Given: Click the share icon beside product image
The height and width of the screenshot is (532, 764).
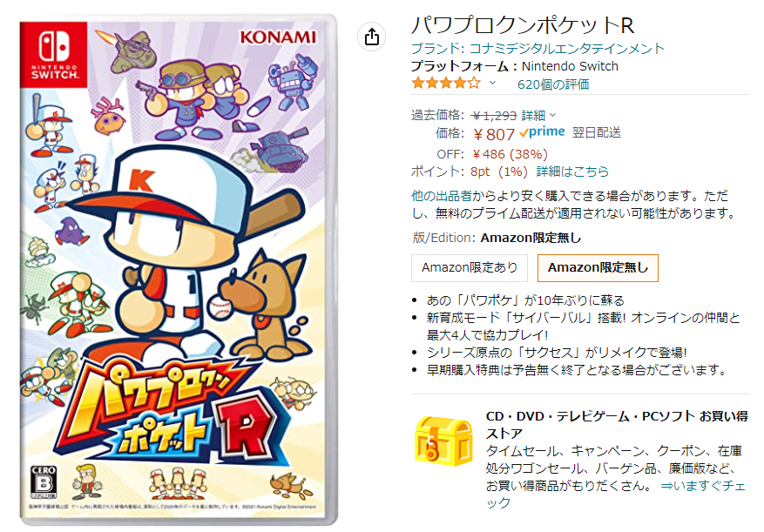Looking at the screenshot, I should click(x=372, y=37).
